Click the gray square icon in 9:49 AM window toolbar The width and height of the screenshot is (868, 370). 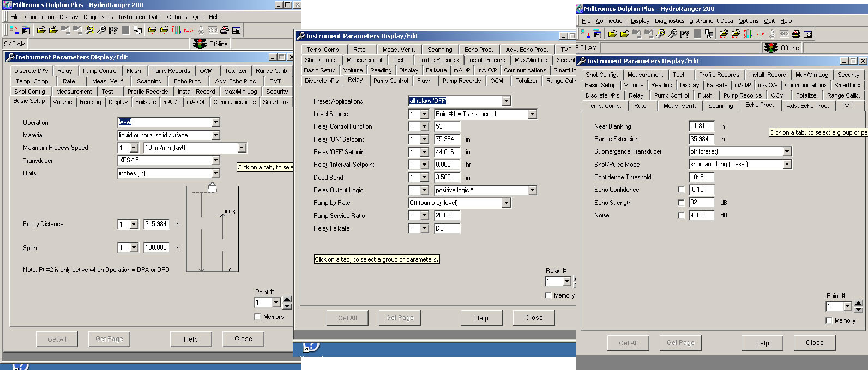tap(125, 30)
